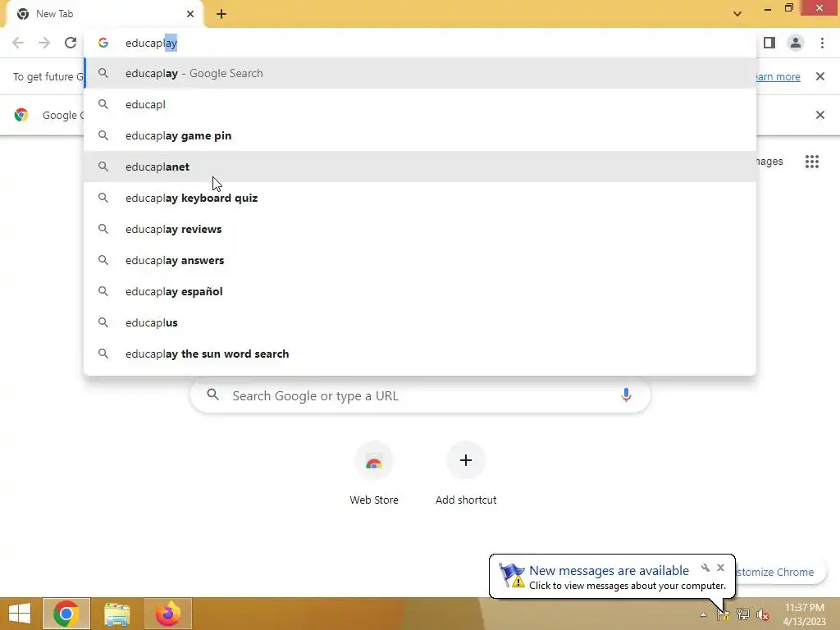Open a new tab with the plus button

click(x=221, y=14)
